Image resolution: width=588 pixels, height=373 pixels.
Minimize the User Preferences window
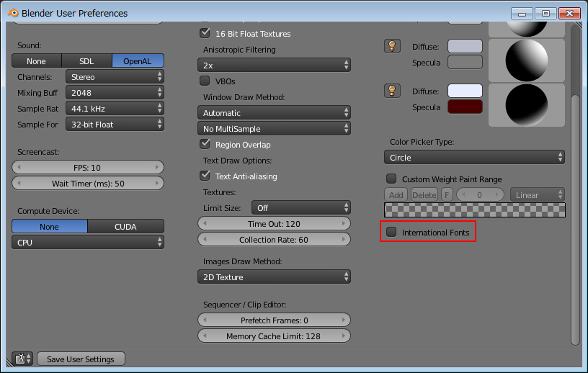[522, 14]
